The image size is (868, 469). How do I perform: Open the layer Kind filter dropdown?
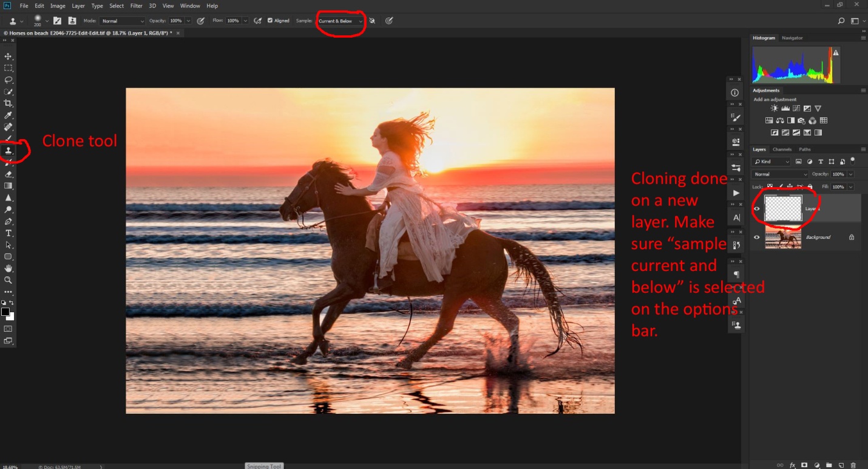tap(771, 162)
